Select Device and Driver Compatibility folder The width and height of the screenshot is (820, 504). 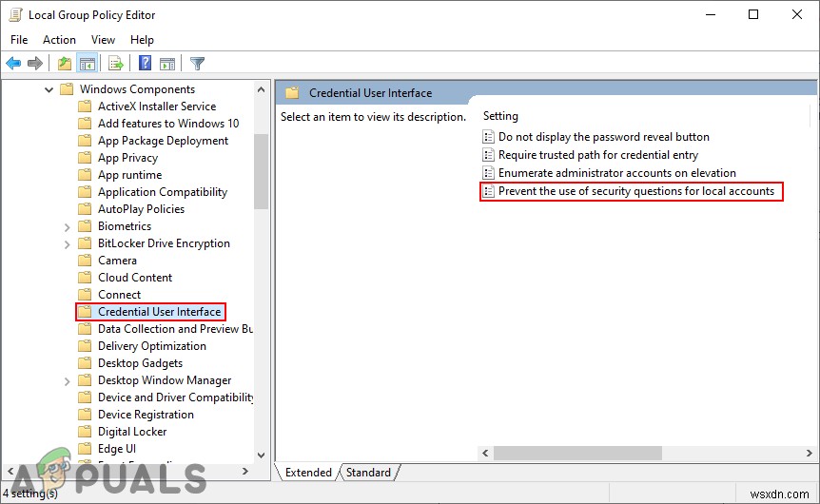tap(175, 397)
